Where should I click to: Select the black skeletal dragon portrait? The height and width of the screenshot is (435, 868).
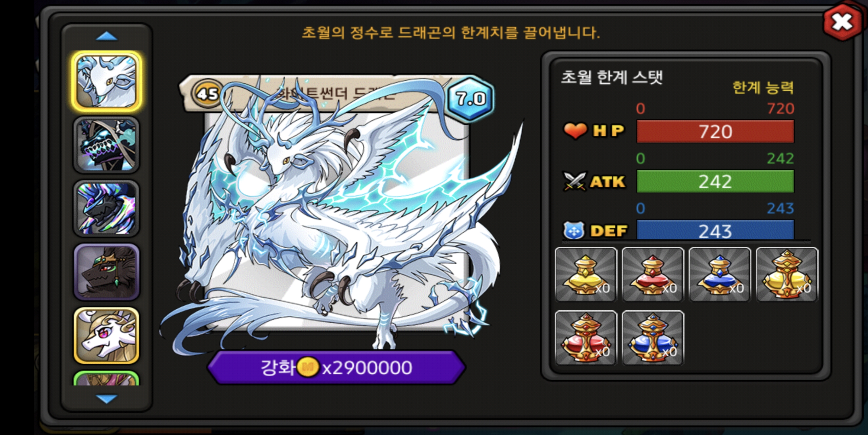[106, 145]
